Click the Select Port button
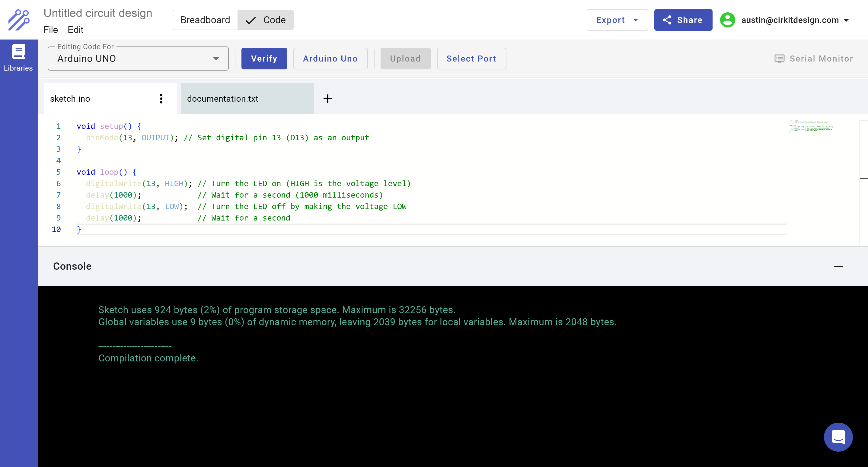Screen dimensions: 868x467 click(471, 59)
